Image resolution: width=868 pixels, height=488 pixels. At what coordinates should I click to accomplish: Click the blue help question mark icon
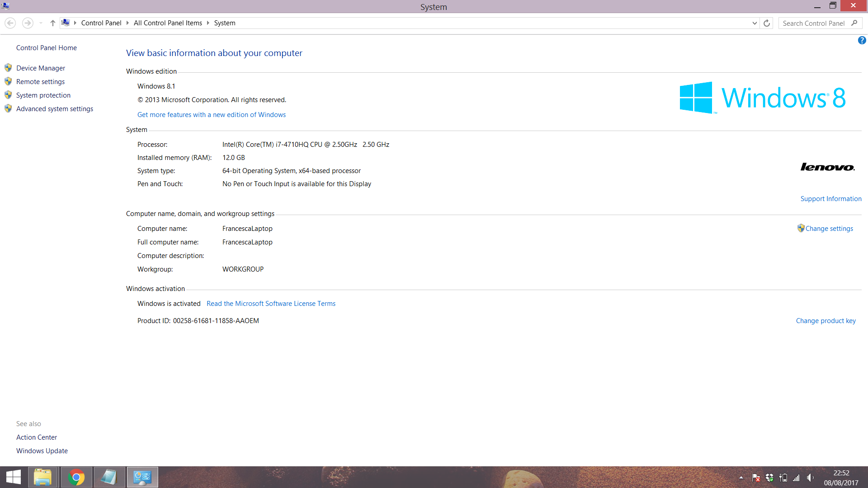(x=862, y=40)
